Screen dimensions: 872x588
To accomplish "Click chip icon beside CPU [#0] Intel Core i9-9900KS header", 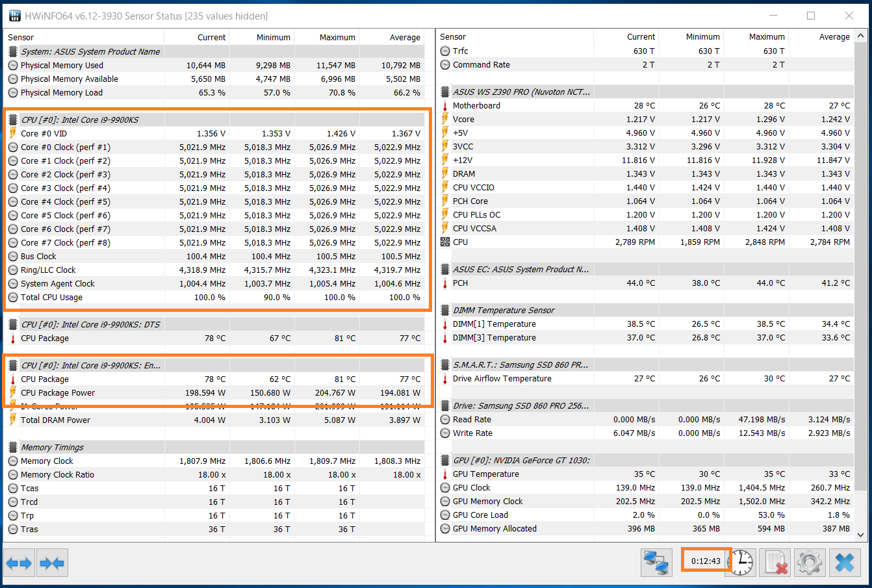I will 13,120.
